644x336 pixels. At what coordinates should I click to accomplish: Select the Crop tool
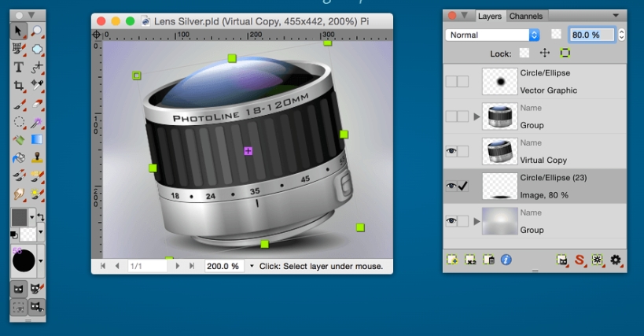pos(18,85)
